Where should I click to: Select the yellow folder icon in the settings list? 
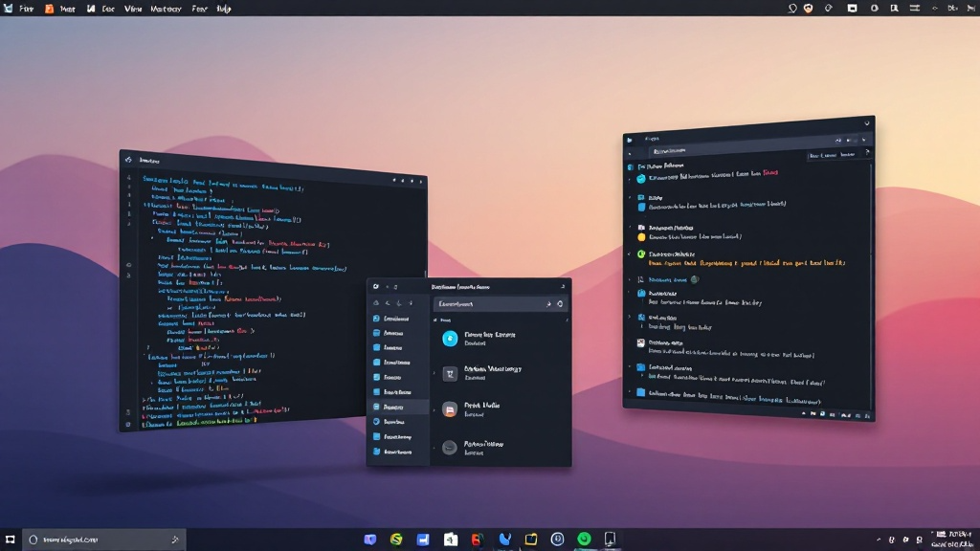click(641, 236)
